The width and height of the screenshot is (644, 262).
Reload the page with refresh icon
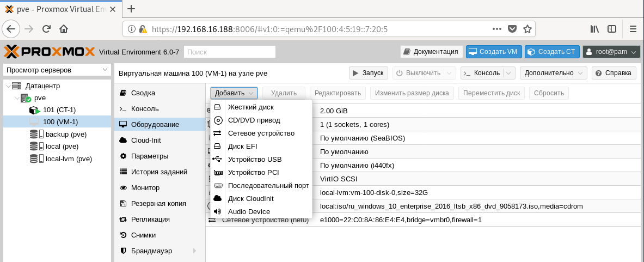pyautogui.click(x=46, y=29)
